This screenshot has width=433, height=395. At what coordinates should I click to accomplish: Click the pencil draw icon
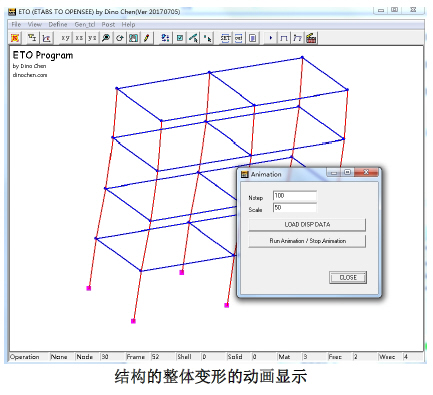point(147,38)
